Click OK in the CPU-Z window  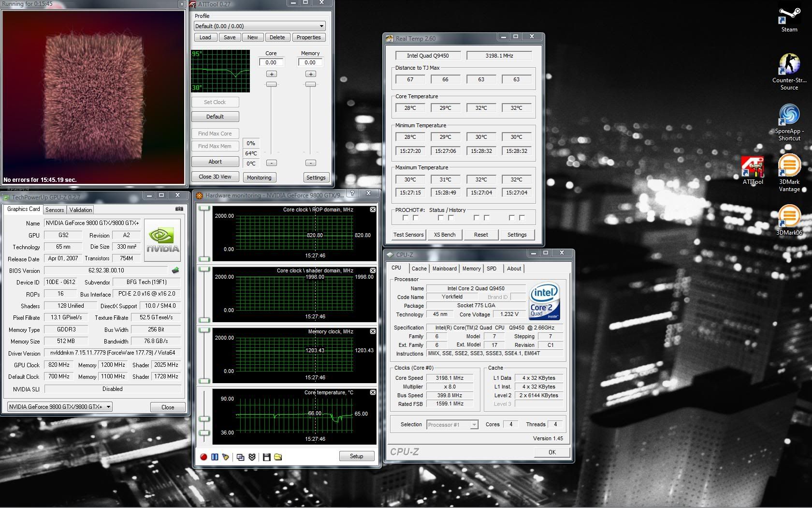pos(552,452)
